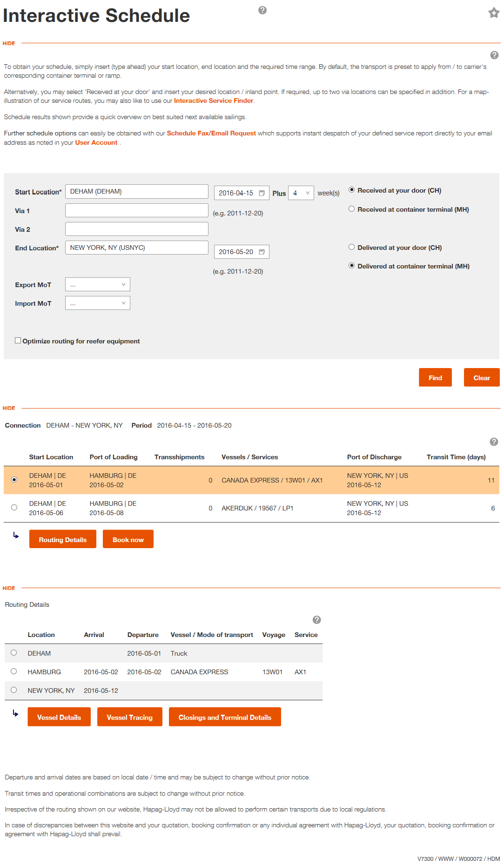Collapse Routing Details section via HIDE
Image resolution: width=504 pixels, height=865 pixels.
pos(9,588)
